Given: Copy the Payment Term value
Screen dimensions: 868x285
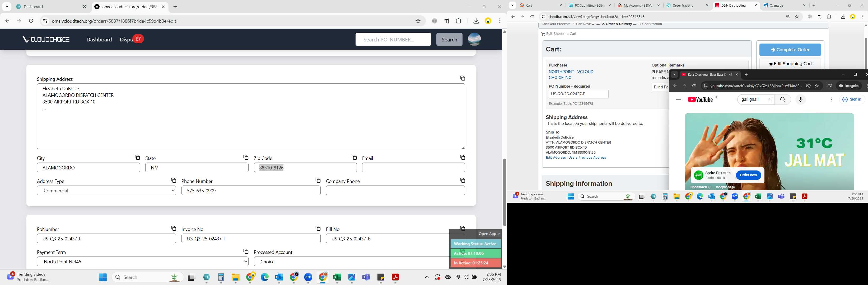Looking at the screenshot, I should coord(246,251).
